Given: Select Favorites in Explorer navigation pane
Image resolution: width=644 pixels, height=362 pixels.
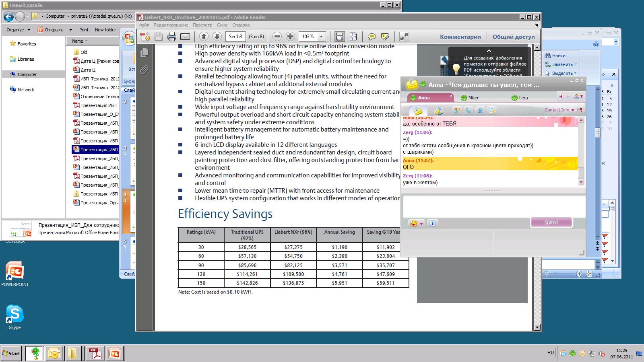Looking at the screenshot, I should [27, 44].
